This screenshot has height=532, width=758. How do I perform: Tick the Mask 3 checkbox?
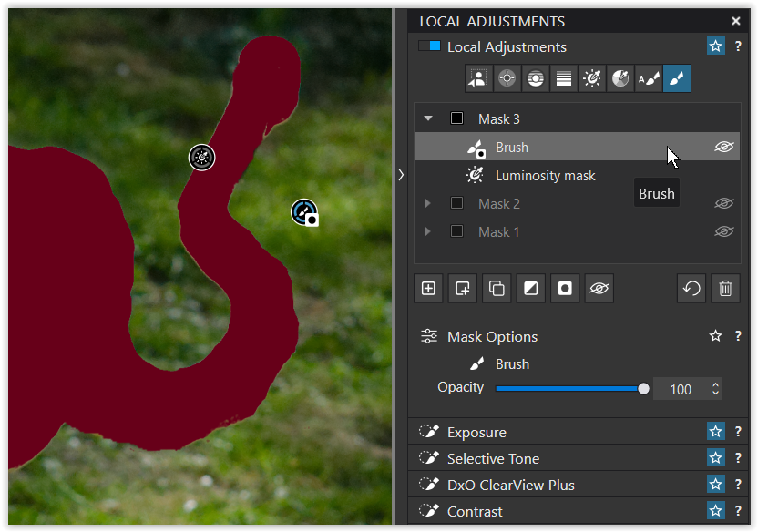point(457,118)
